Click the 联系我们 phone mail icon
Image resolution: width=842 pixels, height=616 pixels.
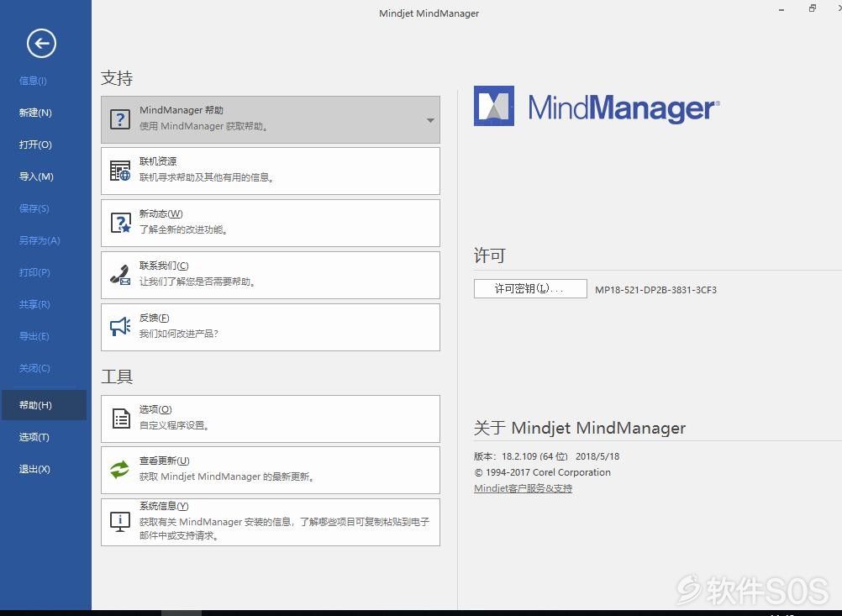click(120, 275)
